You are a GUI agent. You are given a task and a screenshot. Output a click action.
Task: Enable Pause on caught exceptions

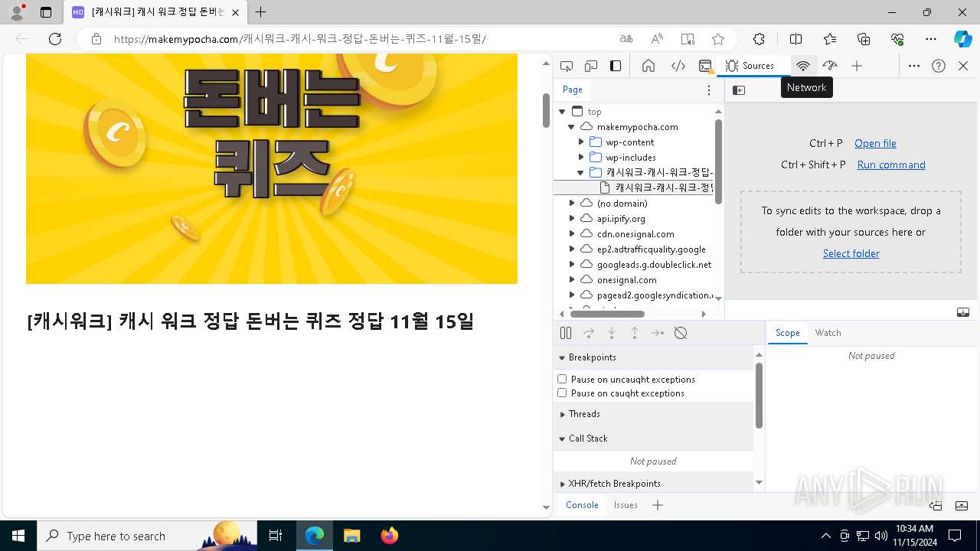pyautogui.click(x=562, y=393)
